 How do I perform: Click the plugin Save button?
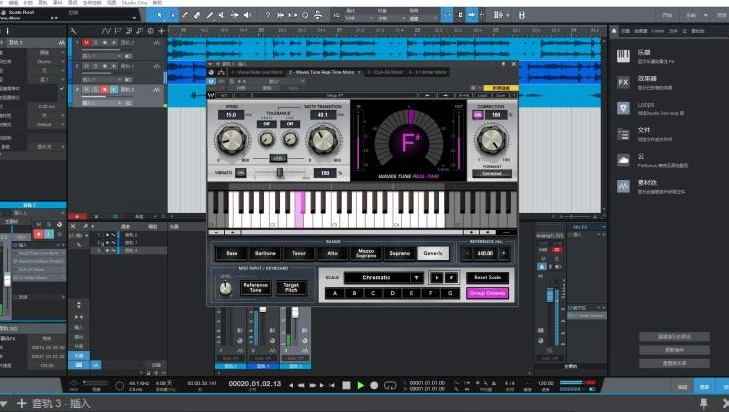coord(500,95)
